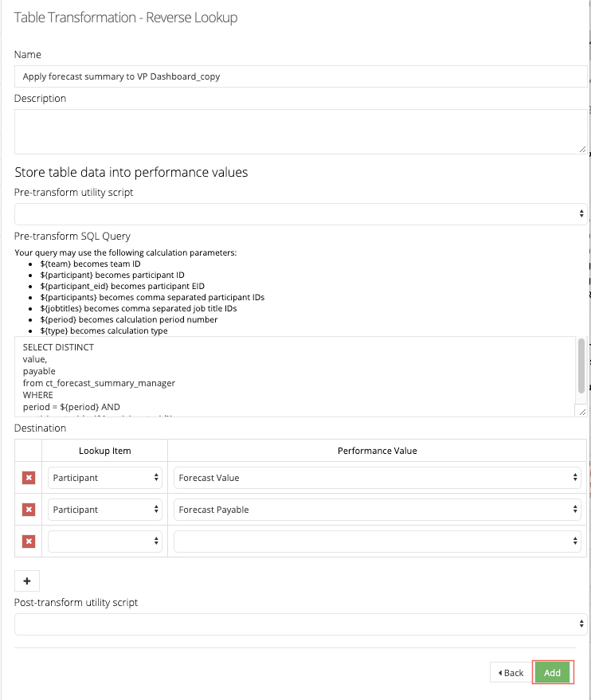Screen dimensions: 591x700
Task: Click the Add button
Action: point(552,672)
